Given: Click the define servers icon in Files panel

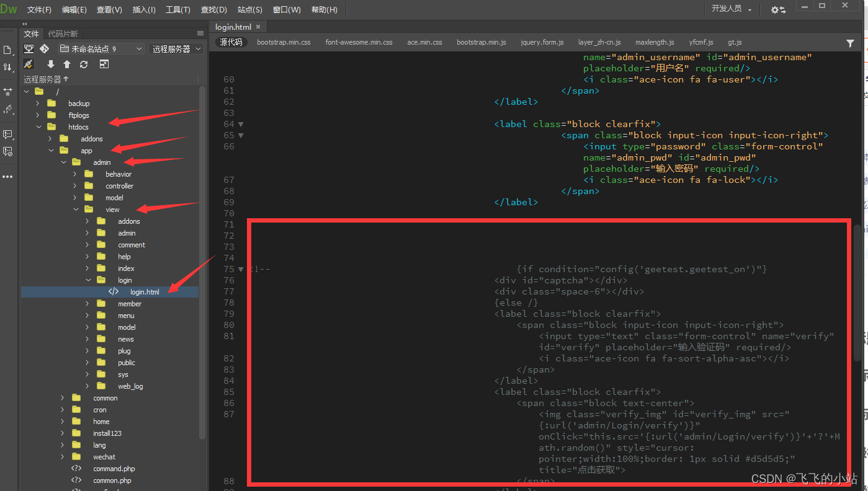Looking at the screenshot, I should (x=29, y=48).
